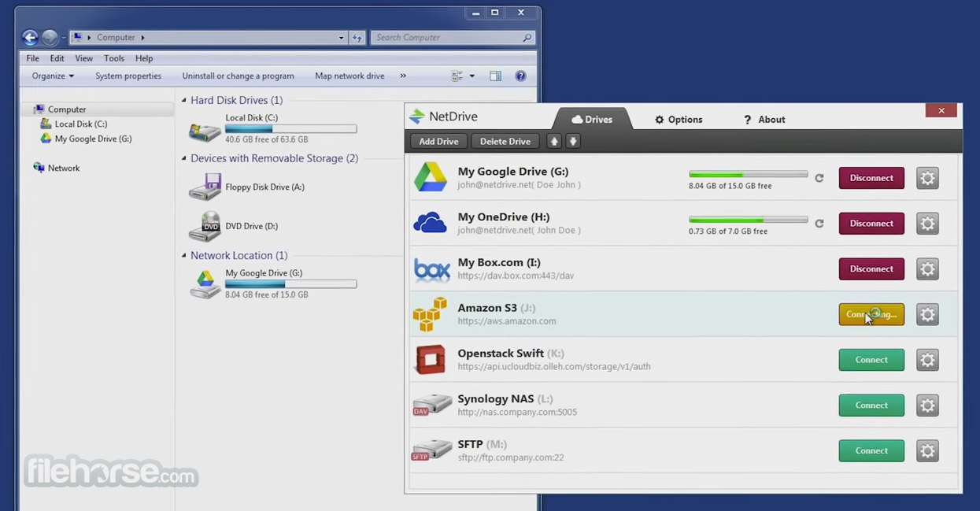Open settings gear for Openstack Swift row

[x=928, y=360]
